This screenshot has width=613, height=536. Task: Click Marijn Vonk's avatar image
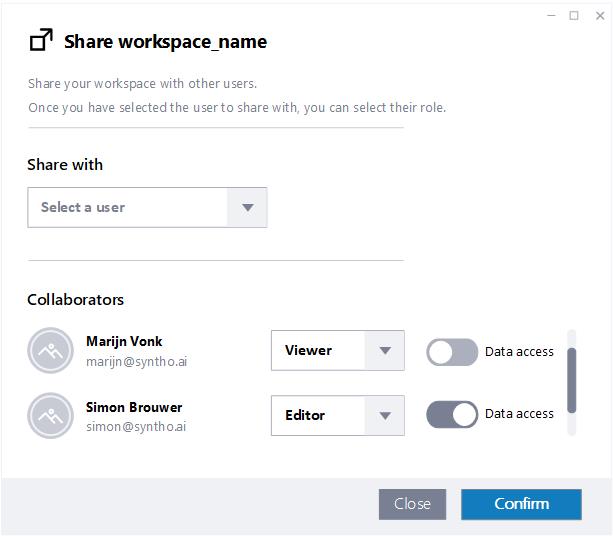[x=50, y=350]
